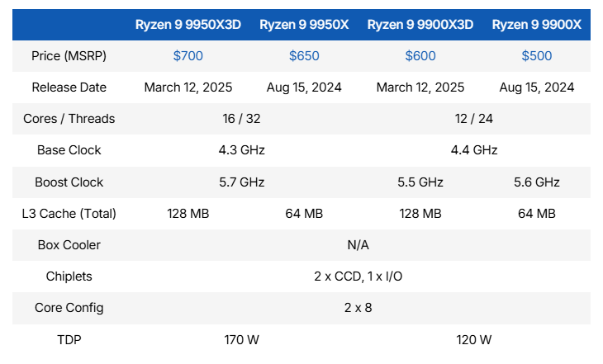The height and width of the screenshot is (364, 603).
Task: Open the $650 price link
Action: 304,56
